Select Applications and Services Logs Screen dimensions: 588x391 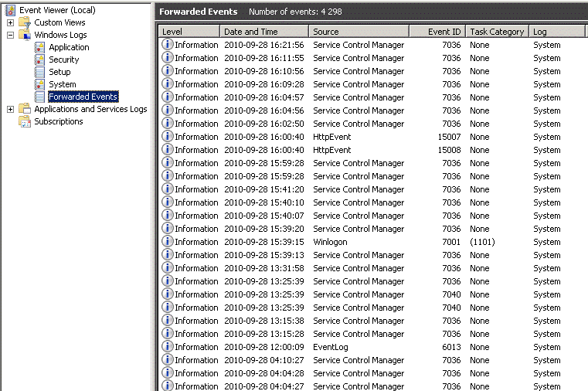click(90, 109)
